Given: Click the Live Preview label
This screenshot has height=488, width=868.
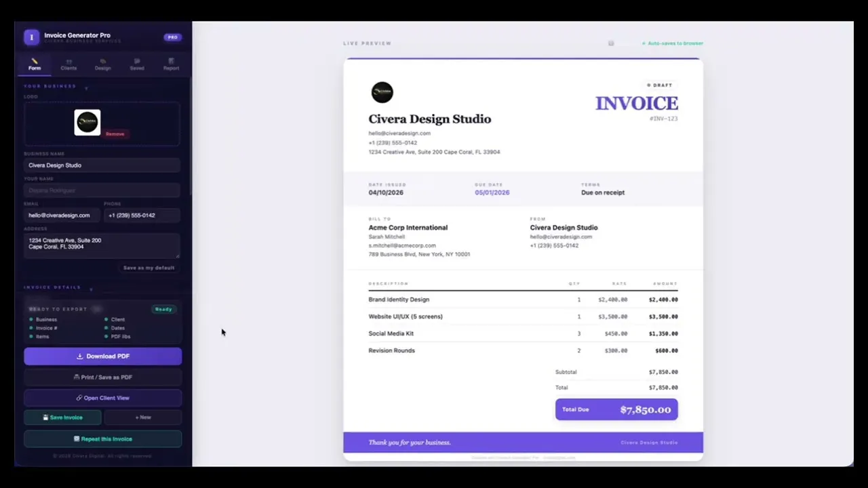Looking at the screenshot, I should [x=367, y=43].
